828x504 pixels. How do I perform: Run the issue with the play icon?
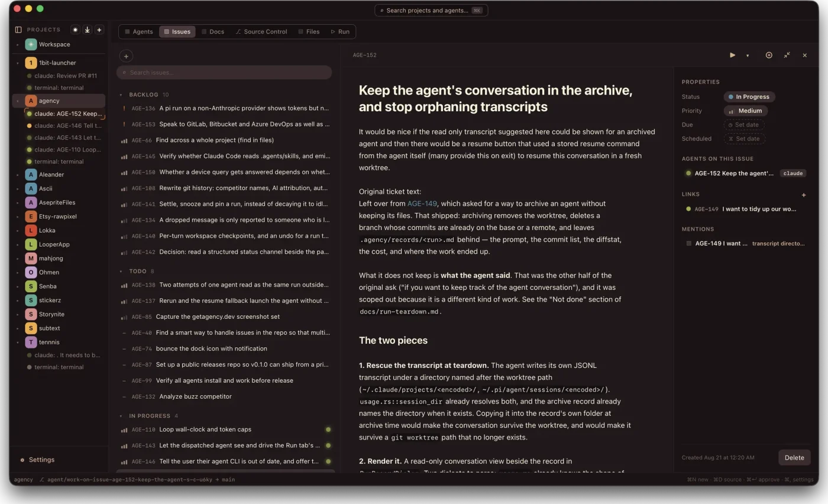click(x=732, y=55)
